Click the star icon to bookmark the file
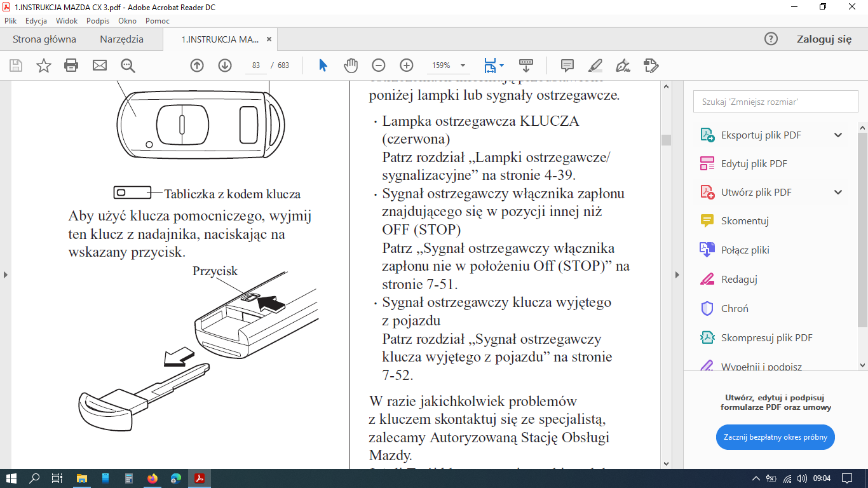The image size is (868, 488). (x=43, y=65)
